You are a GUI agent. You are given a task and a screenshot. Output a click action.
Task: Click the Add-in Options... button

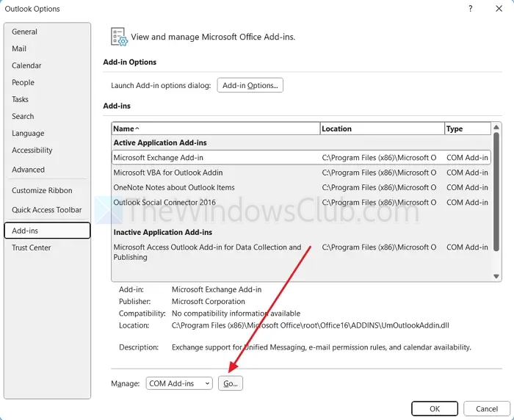coord(250,85)
